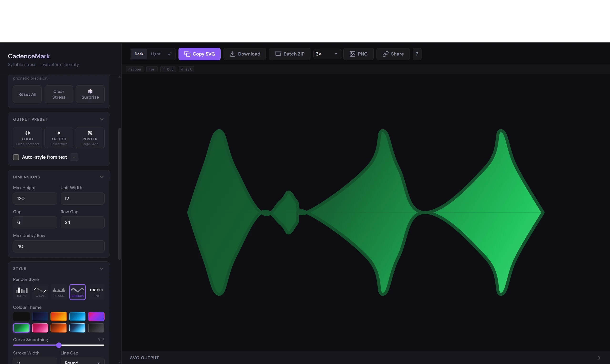Screen dimensions: 610x364
Task: Roll the Surprise dice button
Action: pyautogui.click(x=90, y=94)
